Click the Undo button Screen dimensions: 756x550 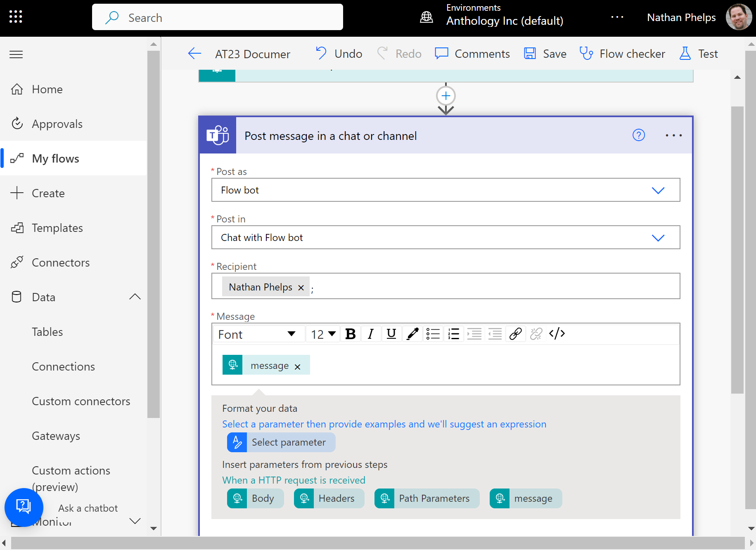339,54
